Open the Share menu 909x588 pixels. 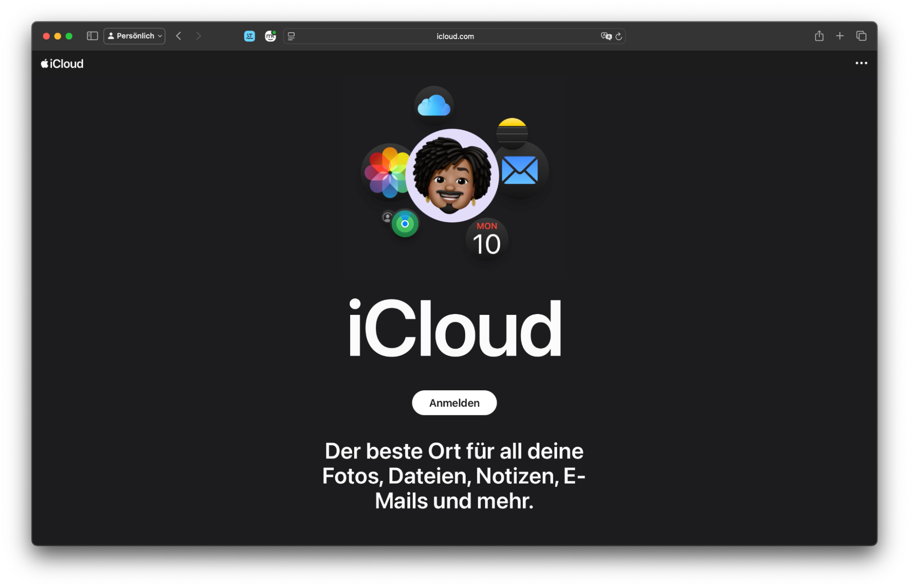(x=819, y=36)
